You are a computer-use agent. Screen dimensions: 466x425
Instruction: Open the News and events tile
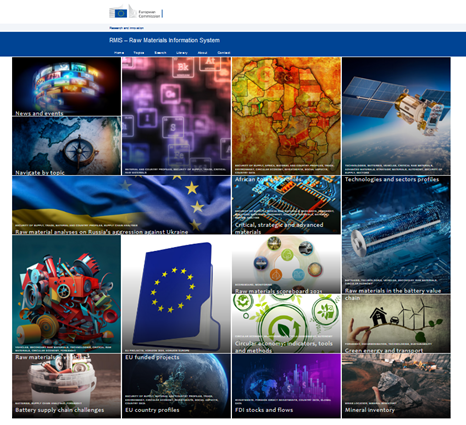tap(67, 86)
